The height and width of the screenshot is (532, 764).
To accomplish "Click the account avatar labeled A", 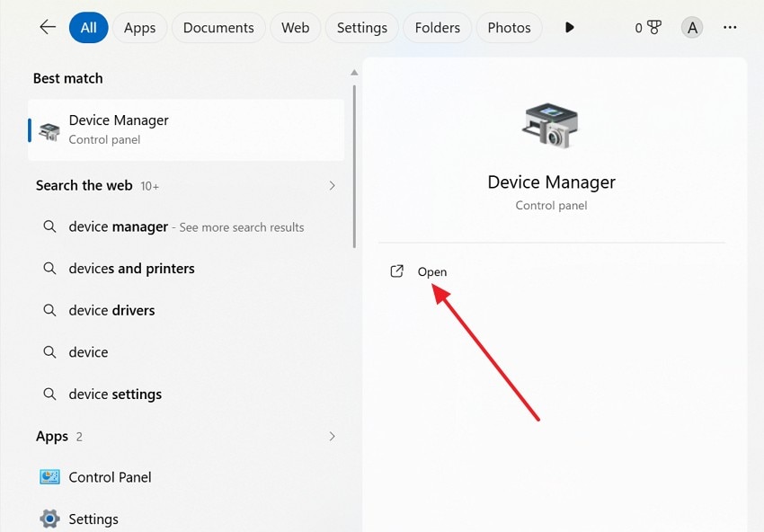I will click(x=692, y=27).
